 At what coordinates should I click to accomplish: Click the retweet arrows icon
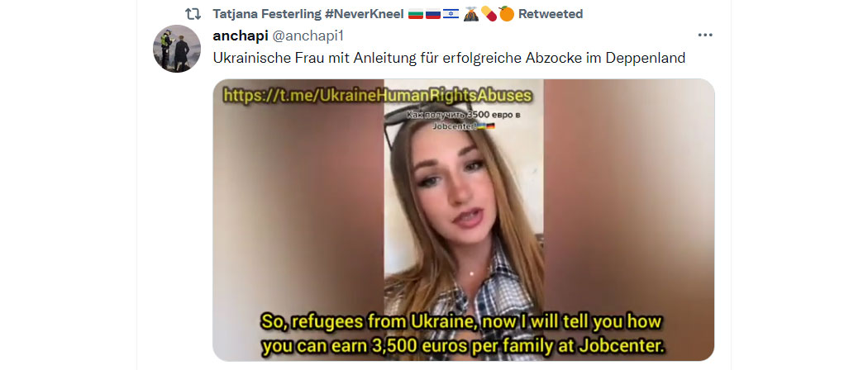point(192,14)
